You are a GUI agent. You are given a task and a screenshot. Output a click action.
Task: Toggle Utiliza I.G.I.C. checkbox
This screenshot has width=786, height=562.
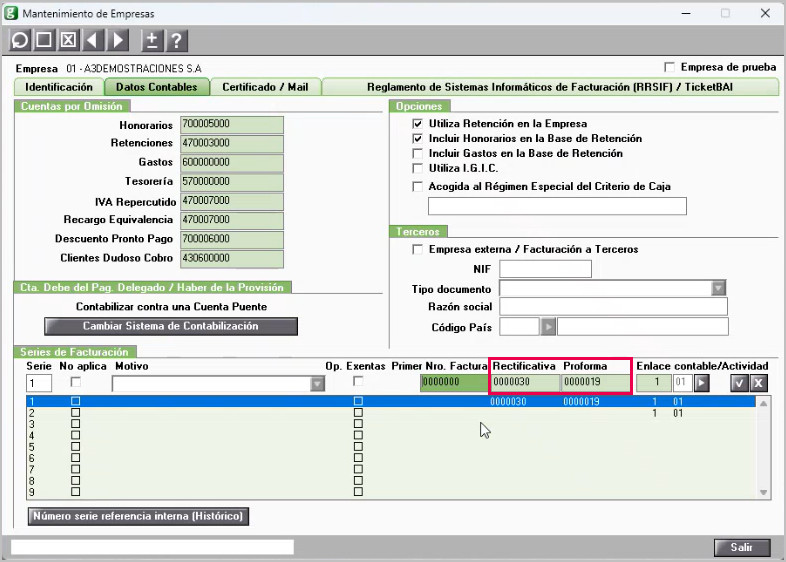click(417, 168)
